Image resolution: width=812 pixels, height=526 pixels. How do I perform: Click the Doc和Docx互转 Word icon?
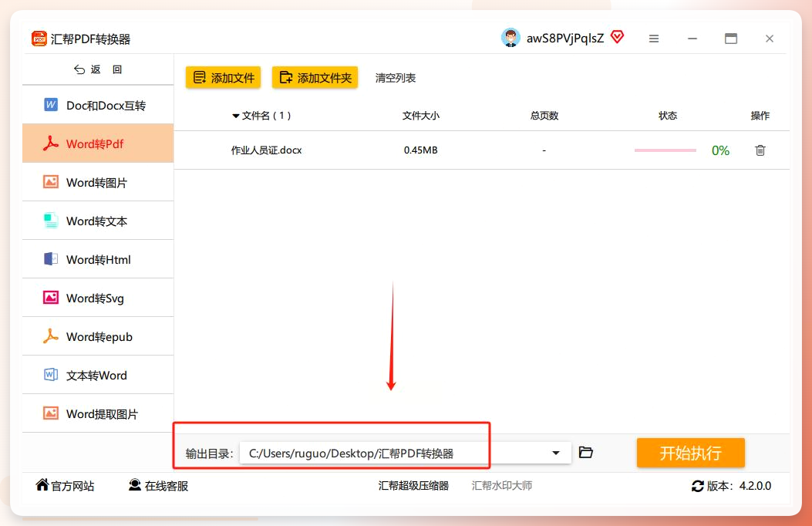coord(51,105)
